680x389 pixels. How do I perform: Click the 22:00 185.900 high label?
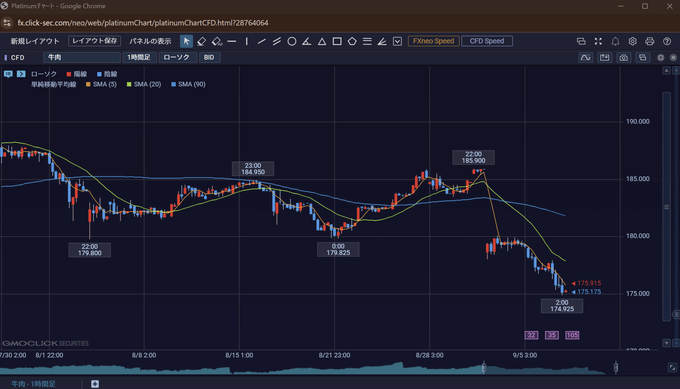pos(473,157)
